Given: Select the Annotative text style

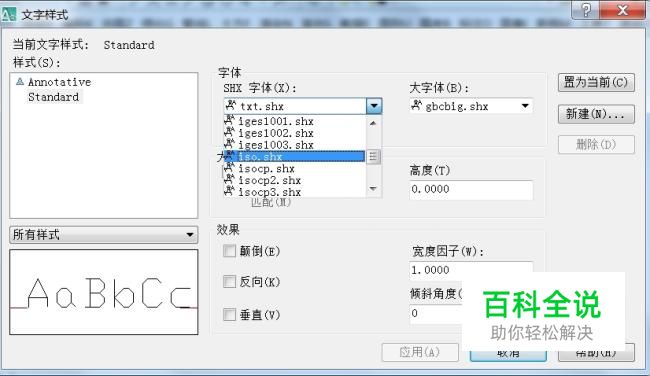Looking at the screenshot, I should point(59,82).
